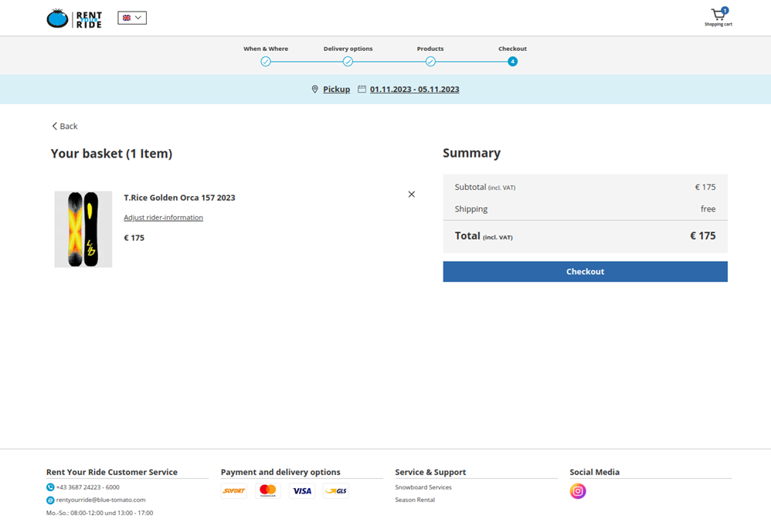Open Adjust rider-information link

click(x=163, y=217)
